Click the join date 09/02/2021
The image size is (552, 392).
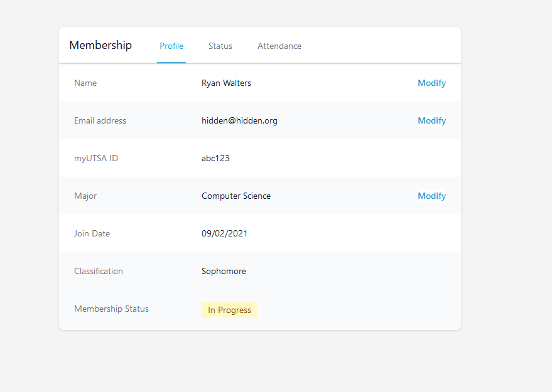tap(224, 233)
